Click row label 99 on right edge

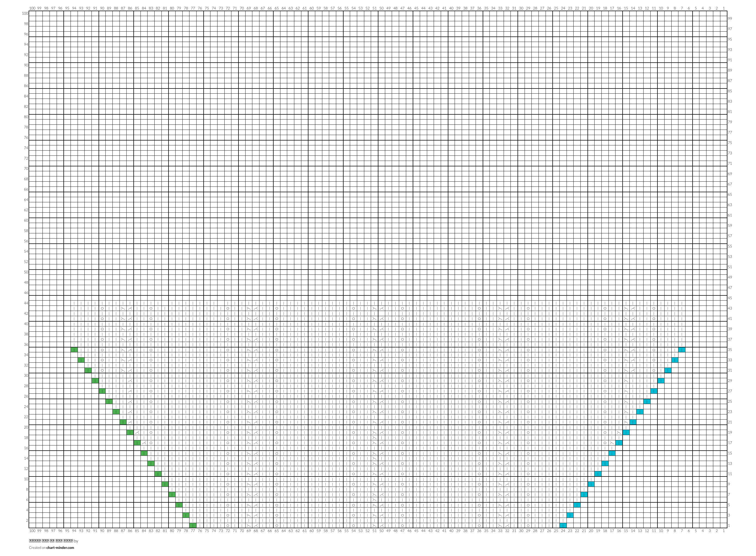[730, 19]
